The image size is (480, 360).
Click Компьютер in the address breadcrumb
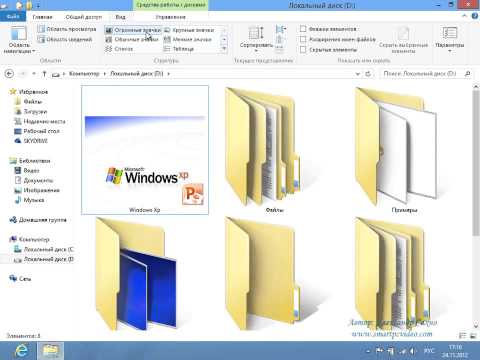[84, 74]
